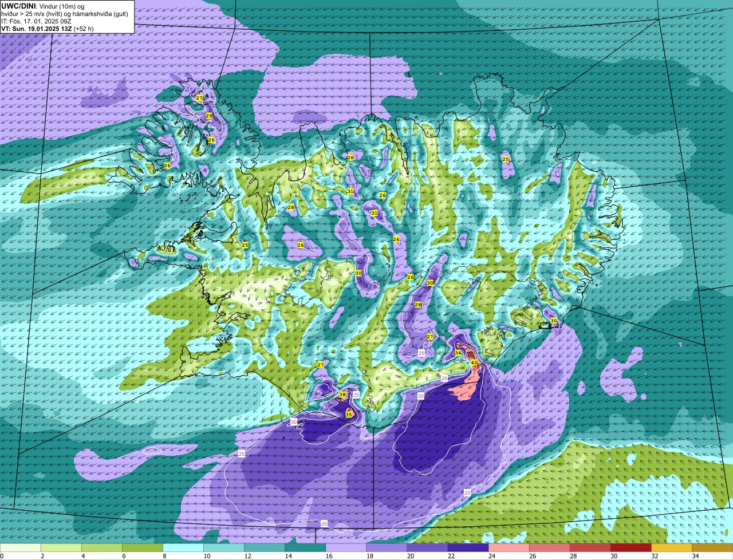The height and width of the screenshot is (560, 733).
Task: Pick the 16–18 m/s lavender legend swatch
Action: click(346, 548)
